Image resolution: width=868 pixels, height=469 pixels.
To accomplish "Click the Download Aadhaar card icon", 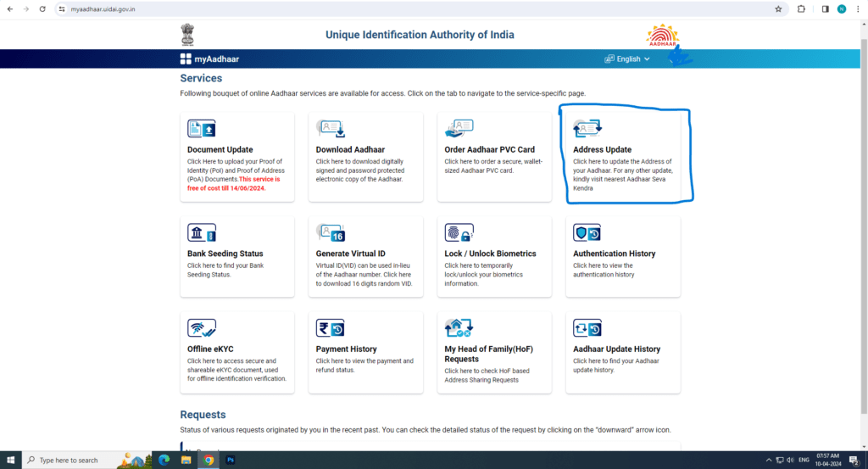I will coord(331,128).
